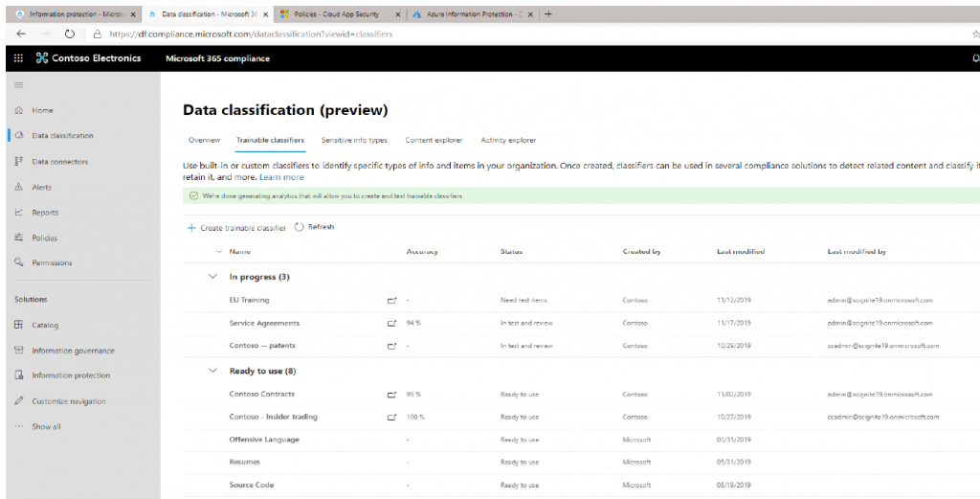Open the Offensive Language classifier
The width and height of the screenshot is (980, 499).
point(264,440)
